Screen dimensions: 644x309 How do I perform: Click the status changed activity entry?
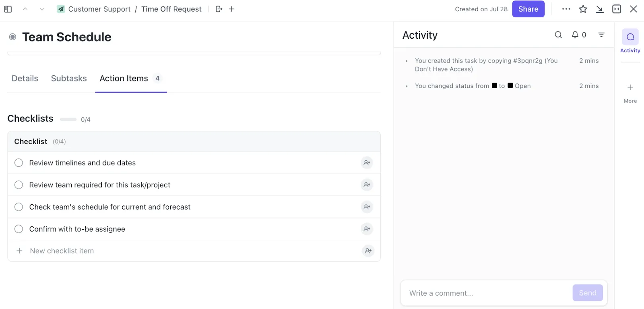click(x=473, y=86)
